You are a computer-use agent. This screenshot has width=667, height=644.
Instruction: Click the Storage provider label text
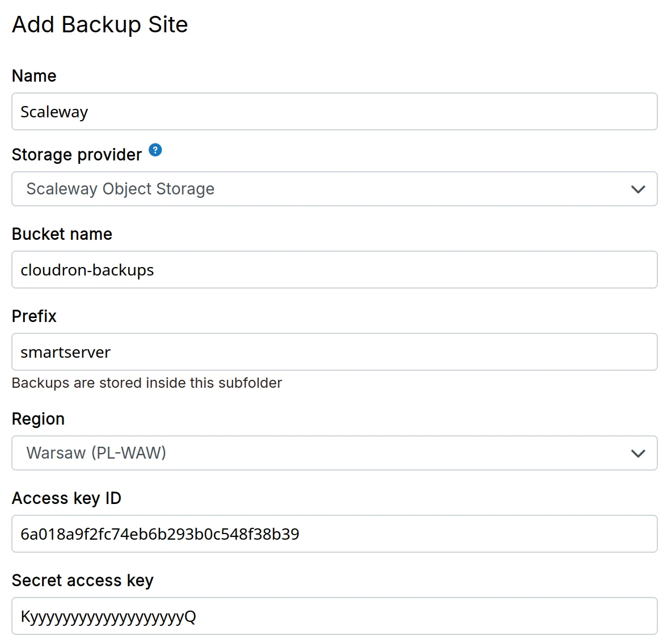(77, 155)
